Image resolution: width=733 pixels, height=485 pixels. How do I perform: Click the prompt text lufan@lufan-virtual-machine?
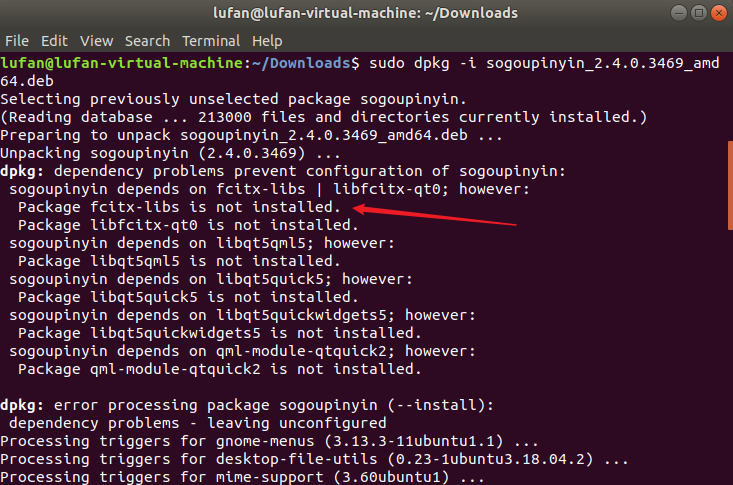point(121,63)
